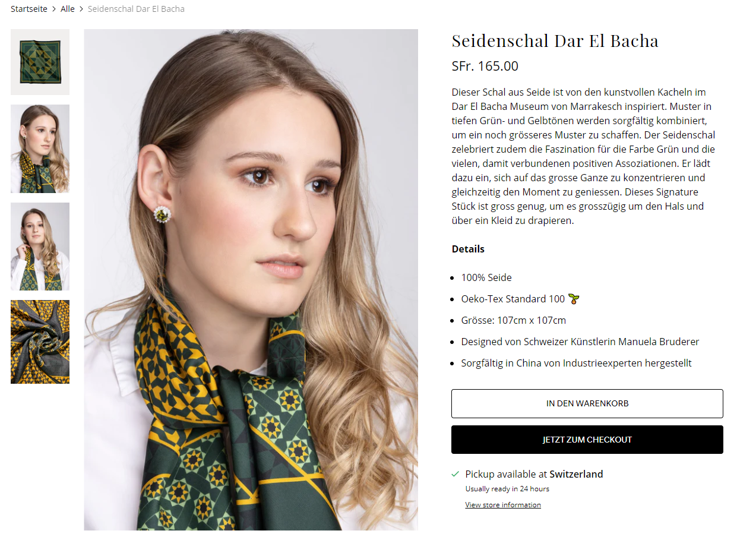Click the SFr. 165.00 price text
Viewport: 756px width, 540px height.
pyautogui.click(x=485, y=66)
